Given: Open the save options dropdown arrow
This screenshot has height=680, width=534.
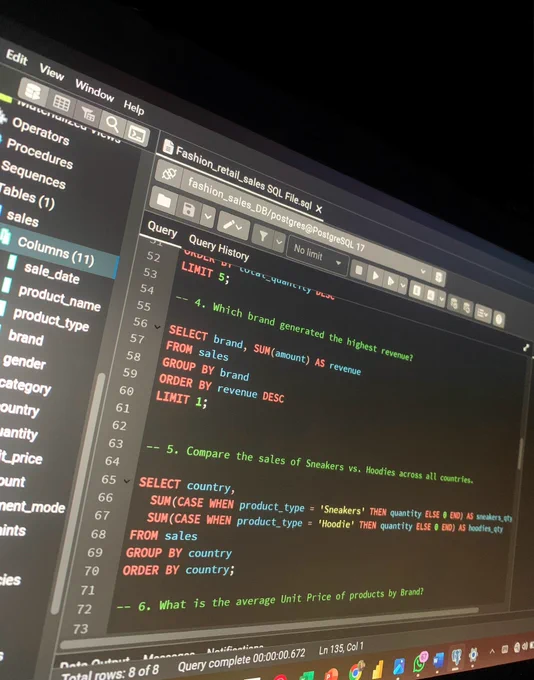Looking at the screenshot, I should click(208, 216).
